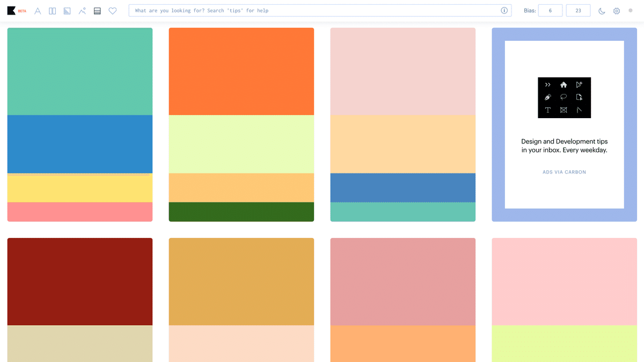Viewport: 644px width, 362px height.
Task: Choose the steel blue stripe in third palette
Action: [403, 187]
